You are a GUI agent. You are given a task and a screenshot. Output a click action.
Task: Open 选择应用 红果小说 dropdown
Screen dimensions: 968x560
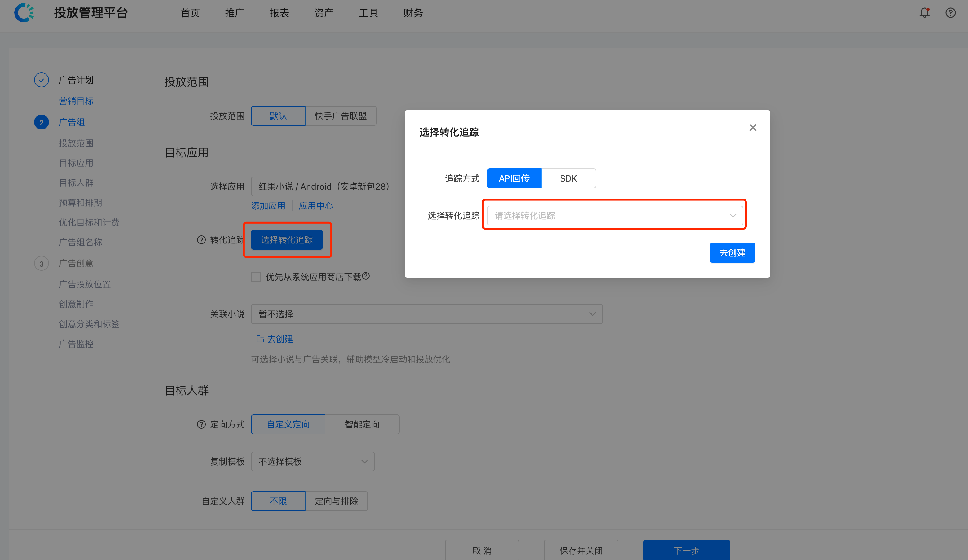[x=328, y=186]
